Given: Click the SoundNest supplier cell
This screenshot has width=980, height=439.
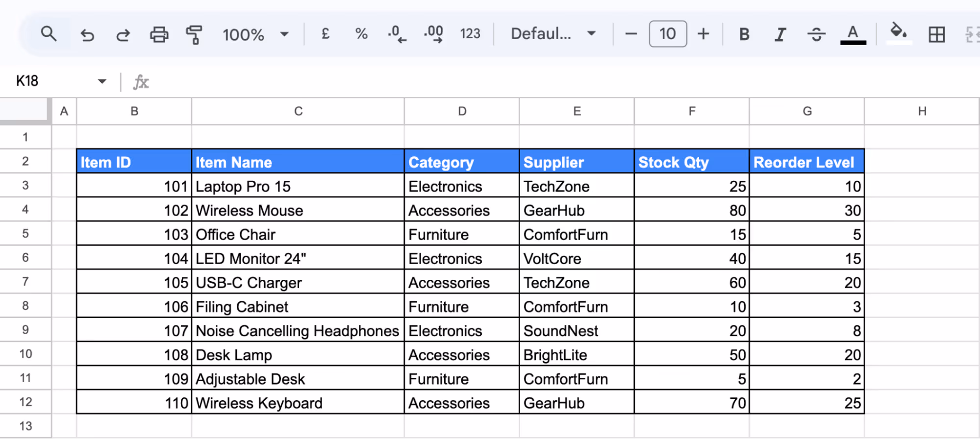Looking at the screenshot, I should 577,330.
